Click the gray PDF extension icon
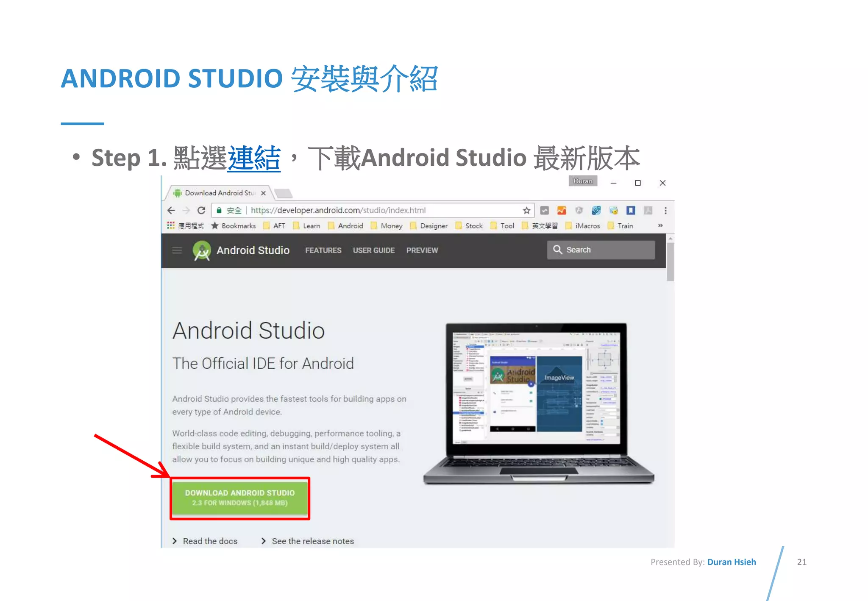The width and height of the screenshot is (868, 601). pos(648,210)
